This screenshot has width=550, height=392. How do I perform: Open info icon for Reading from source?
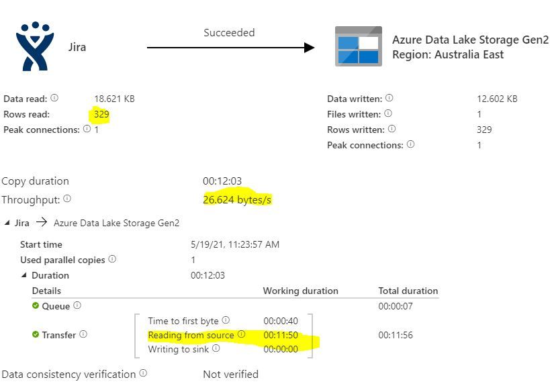(241, 334)
